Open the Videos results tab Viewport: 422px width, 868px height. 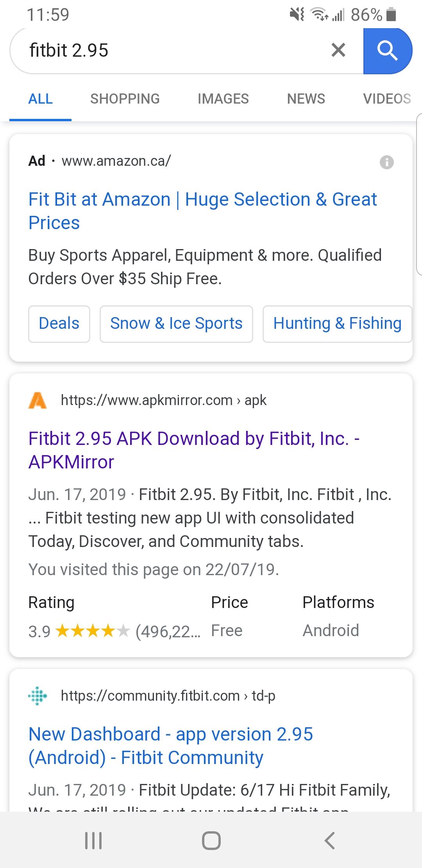pos(387,99)
